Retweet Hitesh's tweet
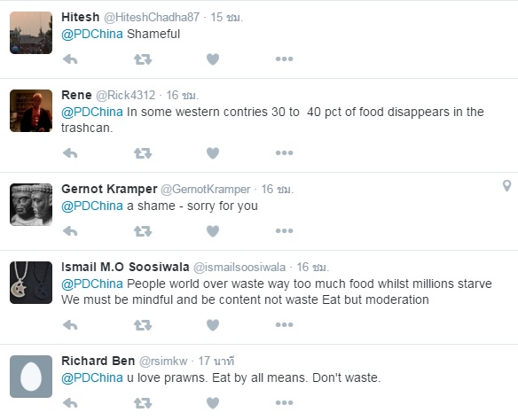The width and height of the screenshot is (518, 420). point(143,59)
